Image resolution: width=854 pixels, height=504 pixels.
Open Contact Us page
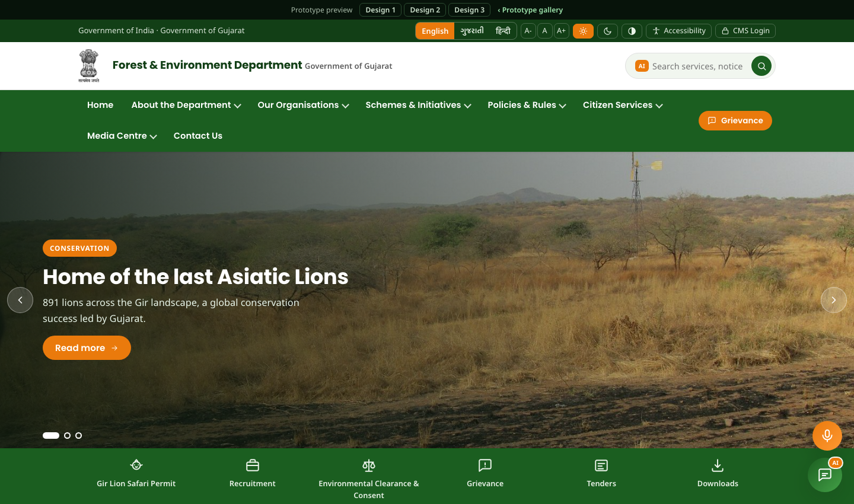pos(198,136)
